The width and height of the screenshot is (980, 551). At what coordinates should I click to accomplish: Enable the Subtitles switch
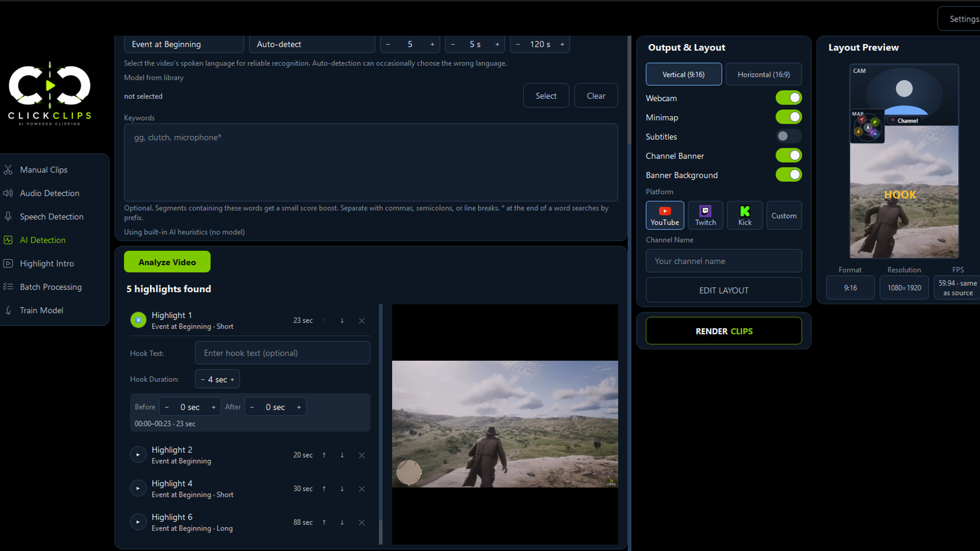tap(789, 136)
